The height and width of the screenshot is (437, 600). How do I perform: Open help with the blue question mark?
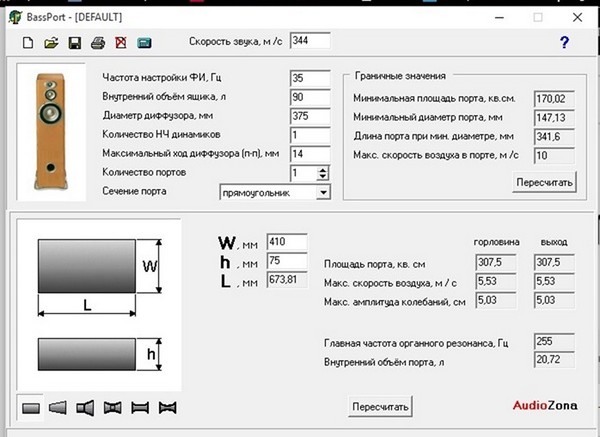click(564, 42)
